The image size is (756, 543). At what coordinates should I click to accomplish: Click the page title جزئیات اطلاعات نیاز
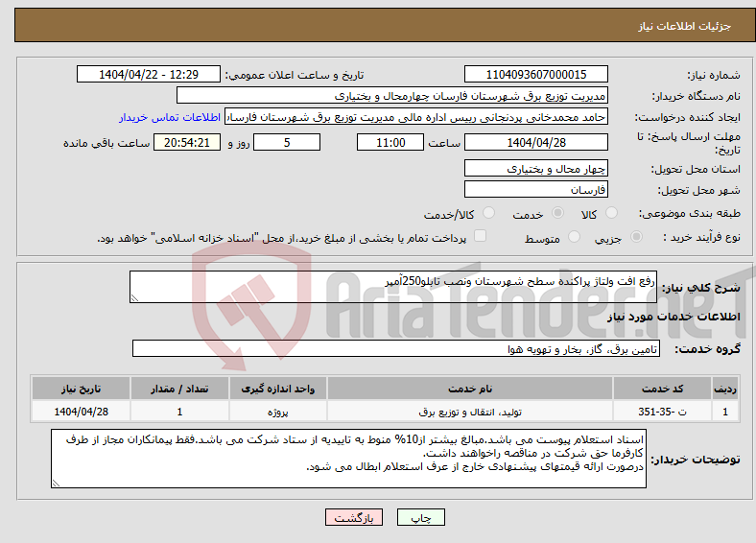click(684, 26)
